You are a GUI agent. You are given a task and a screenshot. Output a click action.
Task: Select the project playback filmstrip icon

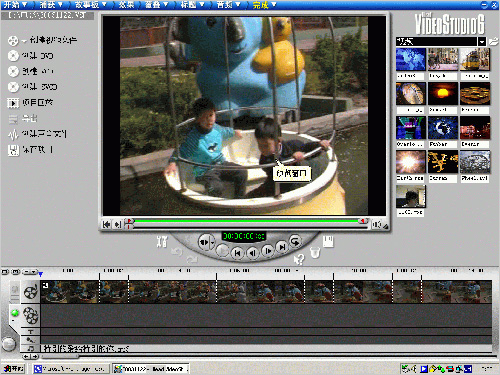(13, 103)
